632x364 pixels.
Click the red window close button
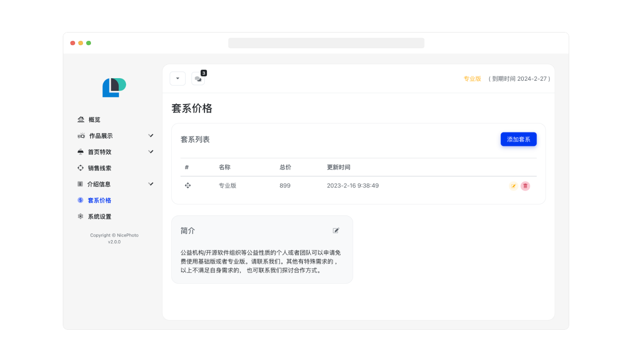pyautogui.click(x=73, y=43)
